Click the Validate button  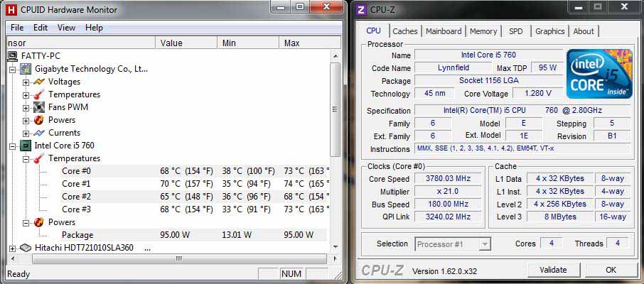(x=553, y=270)
